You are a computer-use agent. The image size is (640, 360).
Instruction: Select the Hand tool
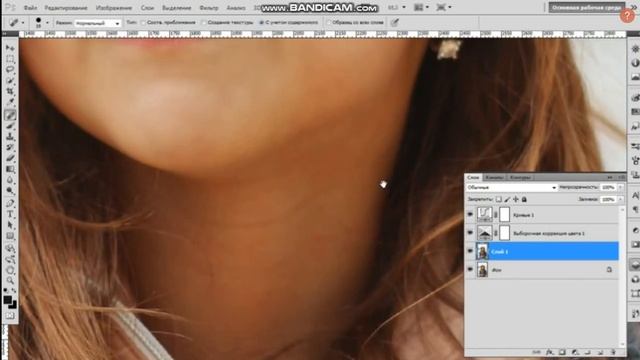tap(10, 270)
